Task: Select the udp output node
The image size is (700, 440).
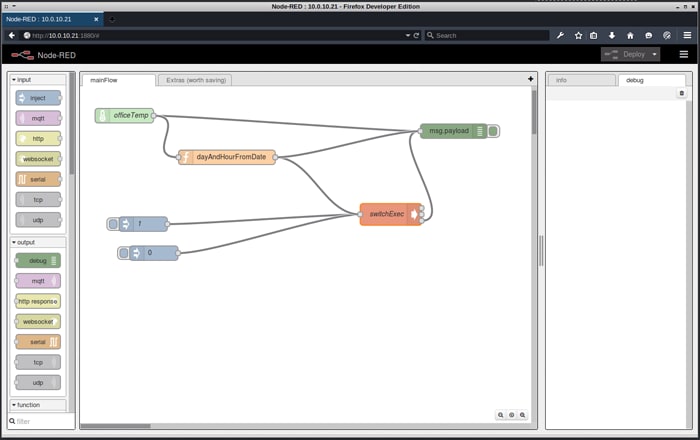Action: [x=38, y=382]
